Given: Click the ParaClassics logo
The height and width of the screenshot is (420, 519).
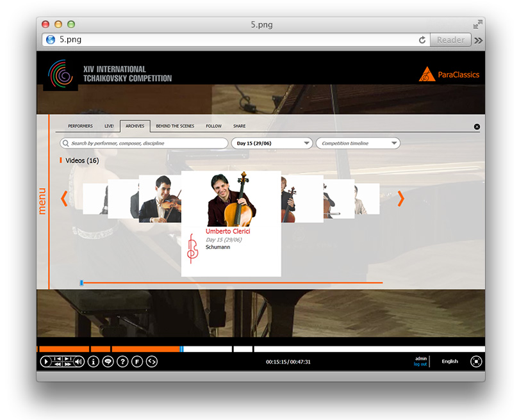Looking at the screenshot, I should click(x=449, y=75).
